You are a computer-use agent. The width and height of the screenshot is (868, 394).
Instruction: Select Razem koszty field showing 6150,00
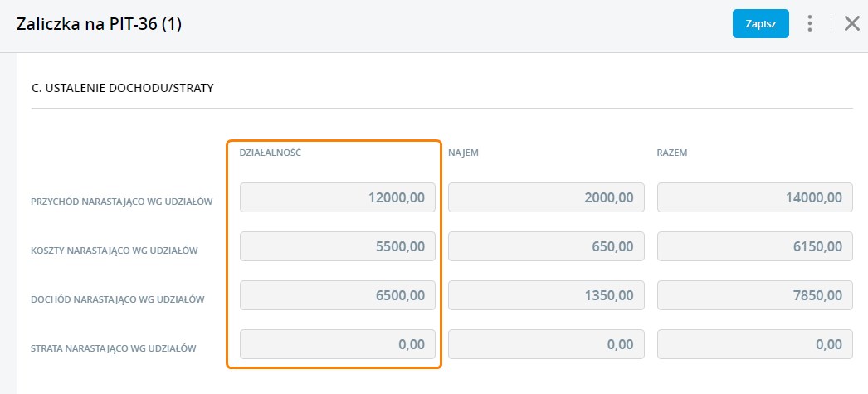(754, 246)
